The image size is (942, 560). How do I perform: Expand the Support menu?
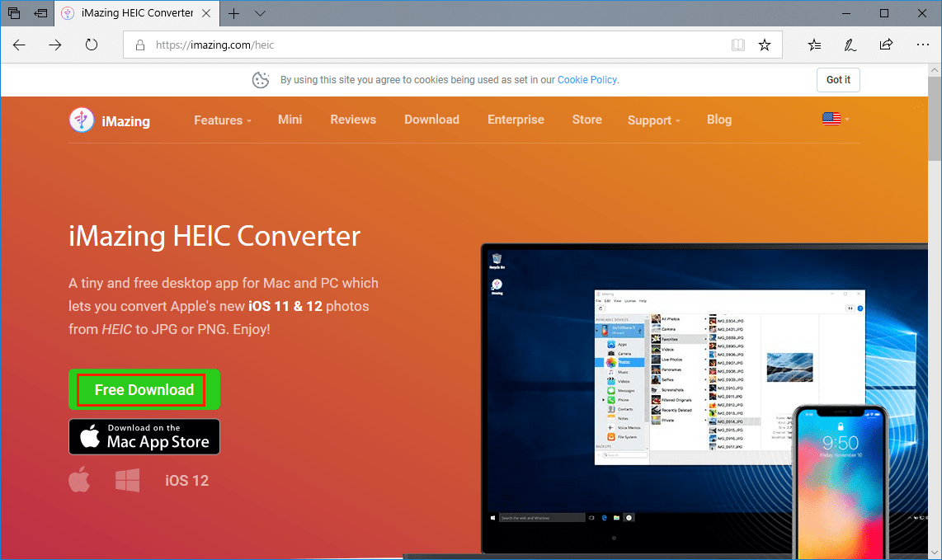[653, 120]
